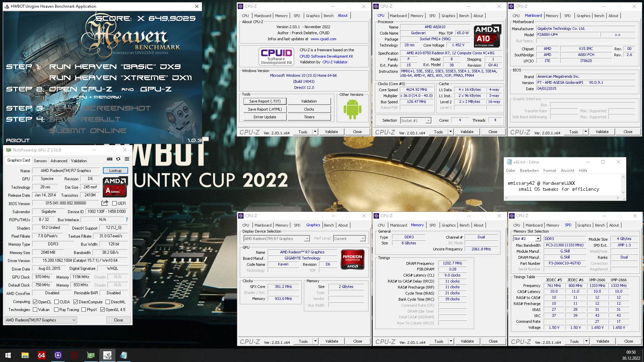Open the GPU selector dropdown at bottom of GPU-Z
644x362 pixels.
click(x=41, y=320)
